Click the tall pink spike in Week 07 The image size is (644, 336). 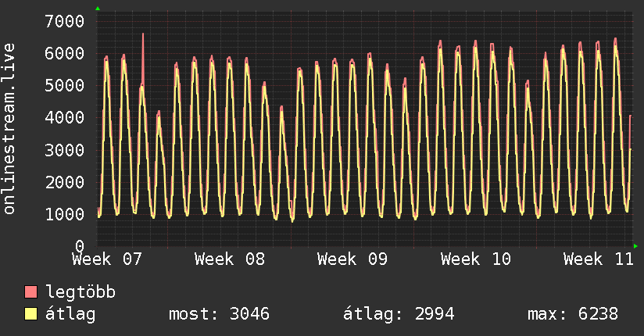(x=143, y=58)
